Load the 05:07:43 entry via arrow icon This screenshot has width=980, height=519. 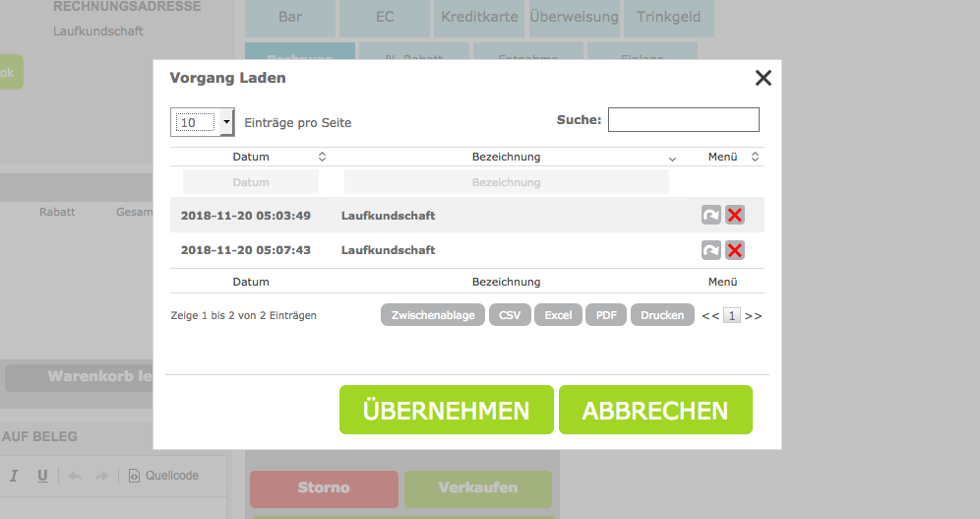711,250
